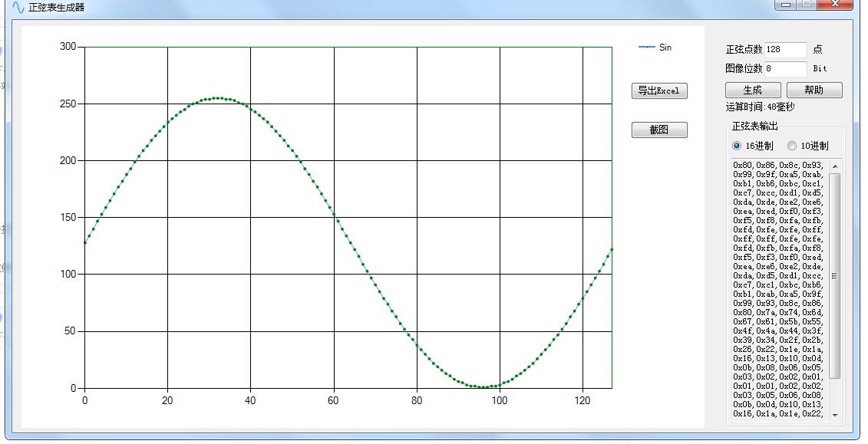Click the x-axis label 100
This screenshot has height=444, width=868.
(500, 400)
